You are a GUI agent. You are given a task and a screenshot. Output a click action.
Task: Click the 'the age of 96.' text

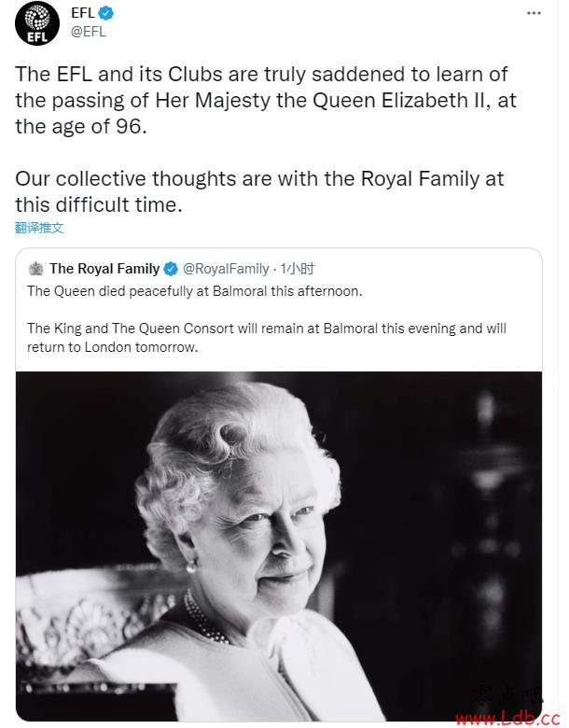(x=81, y=126)
